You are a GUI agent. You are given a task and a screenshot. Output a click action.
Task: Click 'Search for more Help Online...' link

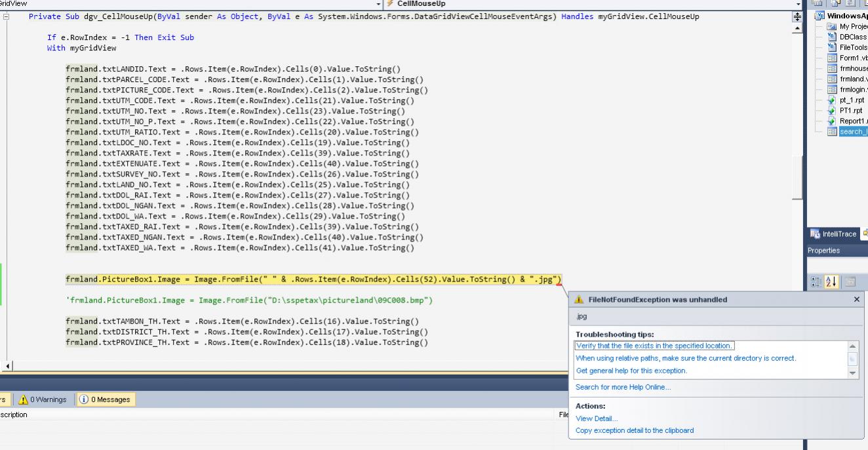point(623,387)
